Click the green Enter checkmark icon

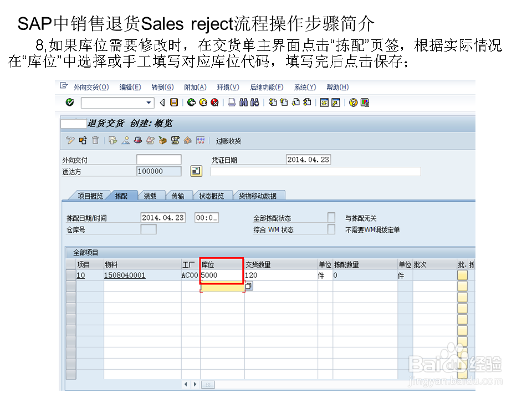(70, 102)
